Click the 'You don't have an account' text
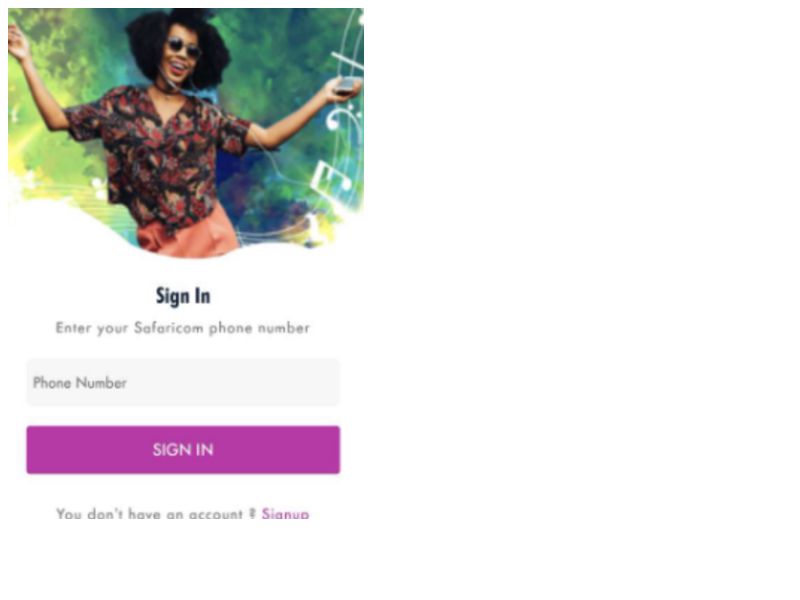This screenshot has width=800, height=600. (x=149, y=514)
